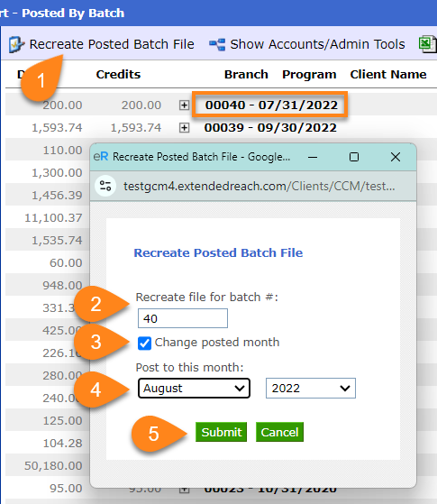437x504 pixels.
Task: Click the debit value 60.00
Action: [66, 263]
